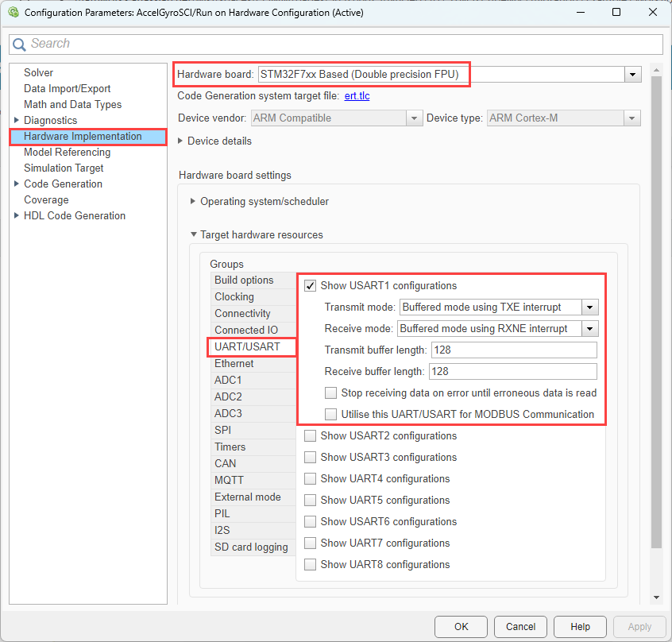Click the search magnifier icon
The width and height of the screenshot is (672, 642).
(20, 44)
